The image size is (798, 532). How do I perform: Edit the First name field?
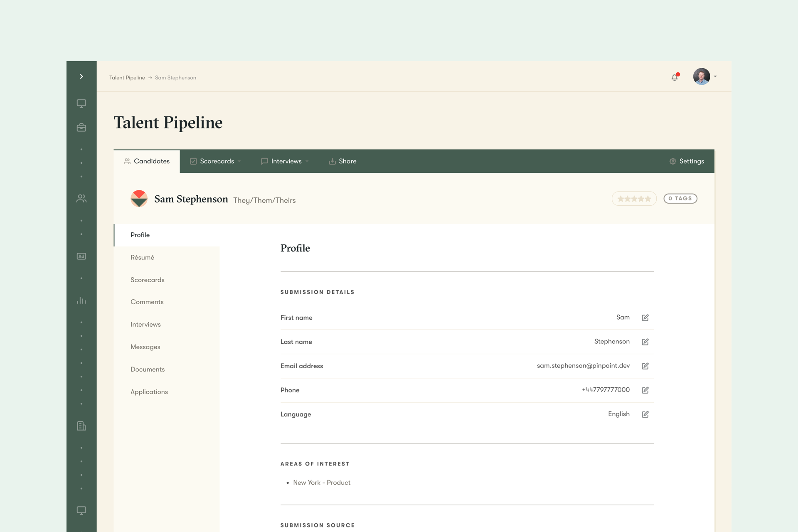coord(645,318)
